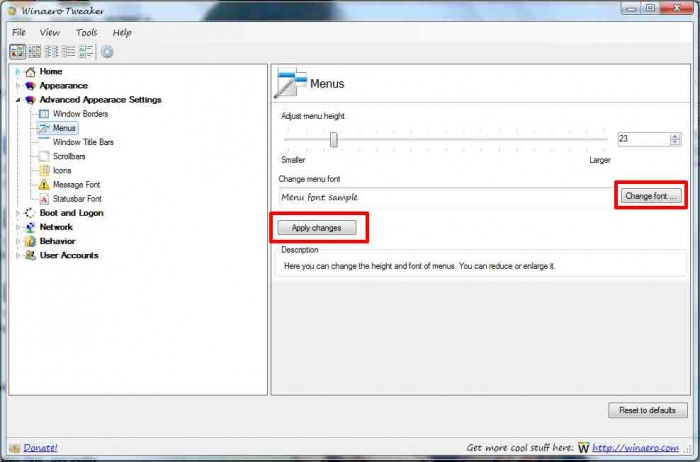Expand the Boot and Logon node
This screenshot has width=700, height=462.
pyautogui.click(x=18, y=213)
